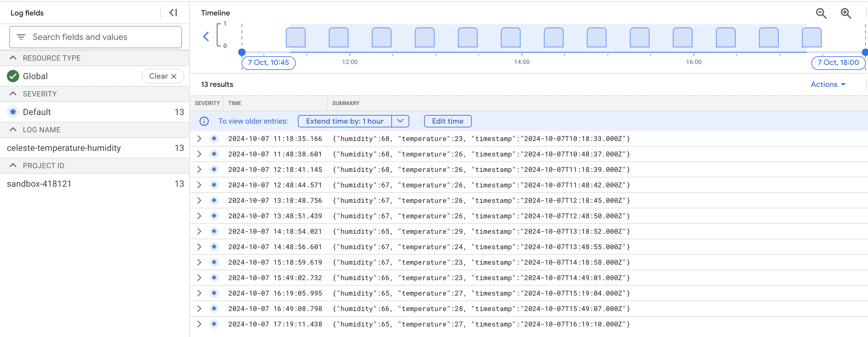The height and width of the screenshot is (337, 868).
Task: Clear the Global resource filter
Action: coord(163,76)
